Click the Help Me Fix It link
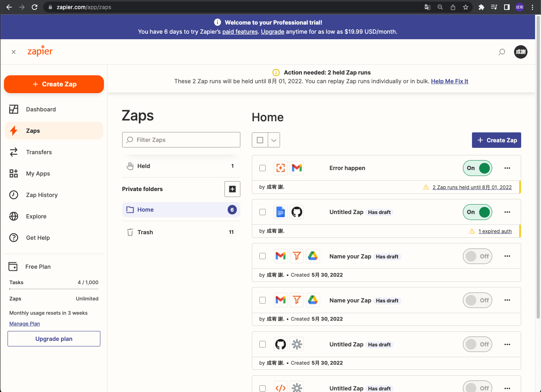Viewport: 541px width, 392px height. (x=449, y=81)
